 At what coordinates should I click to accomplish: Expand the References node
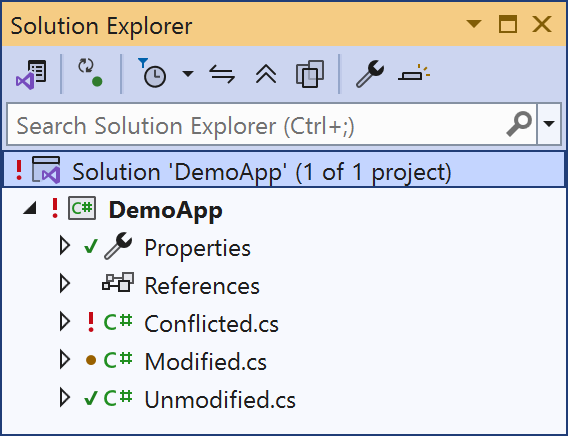65,284
